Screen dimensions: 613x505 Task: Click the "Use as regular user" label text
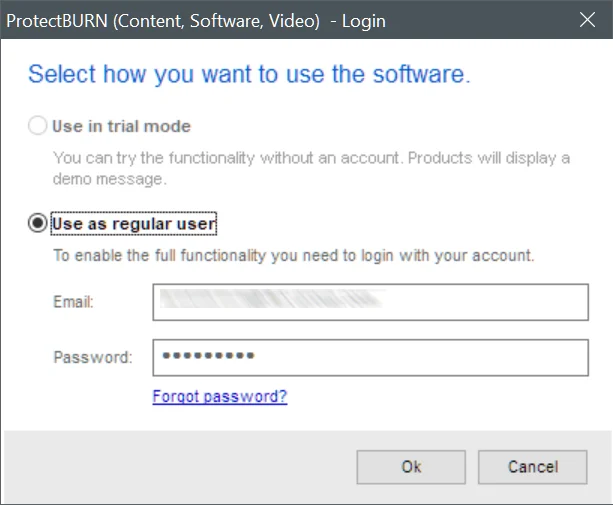134,223
